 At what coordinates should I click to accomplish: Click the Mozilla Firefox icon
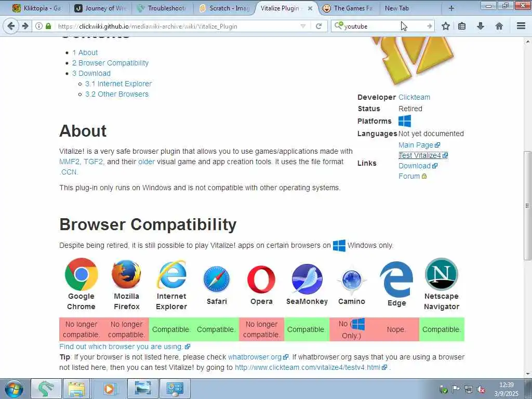click(x=127, y=274)
